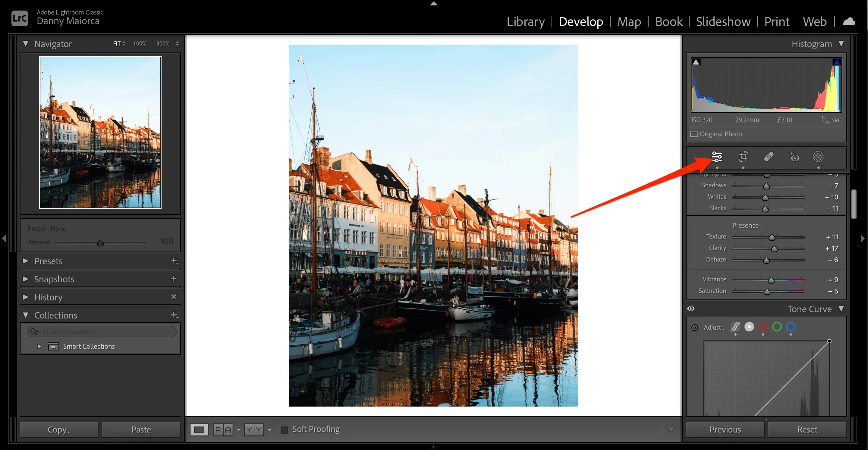This screenshot has height=450, width=868.
Task: Switch to Loupe view in the toolbar
Action: (199, 429)
